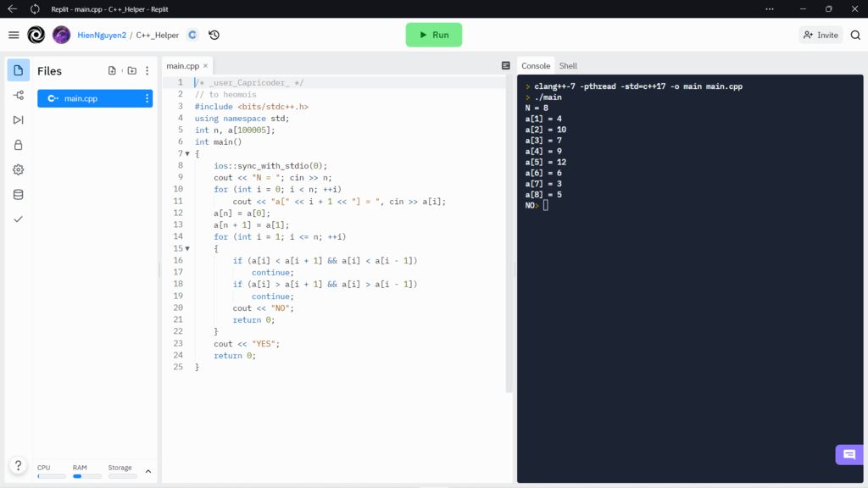Click the history clock icon
The height and width of the screenshot is (488, 868).
[x=214, y=35]
